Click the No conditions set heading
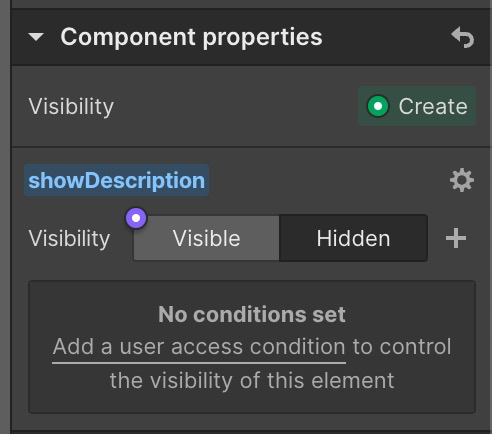Image resolution: width=492 pixels, height=434 pixels. tap(252, 314)
